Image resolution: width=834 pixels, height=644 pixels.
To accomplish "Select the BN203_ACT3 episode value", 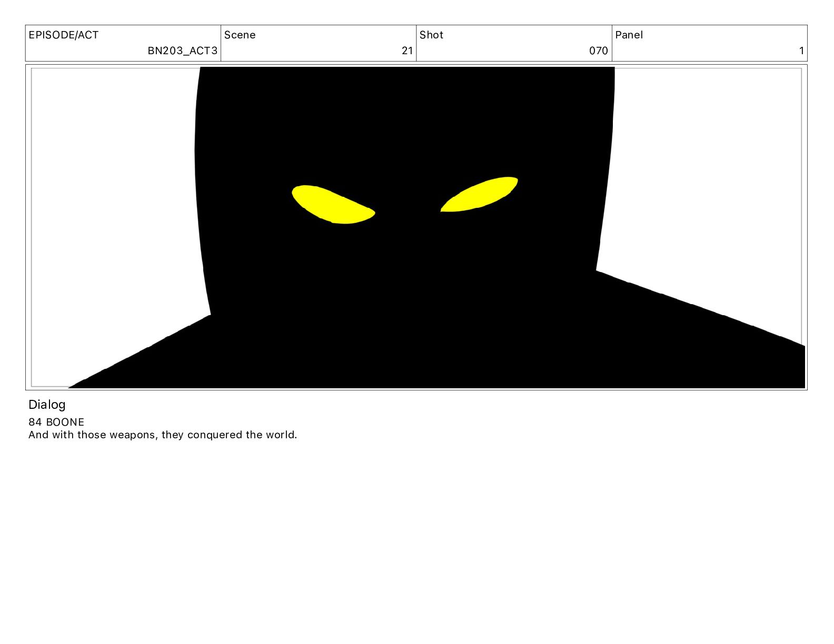I will click(182, 51).
